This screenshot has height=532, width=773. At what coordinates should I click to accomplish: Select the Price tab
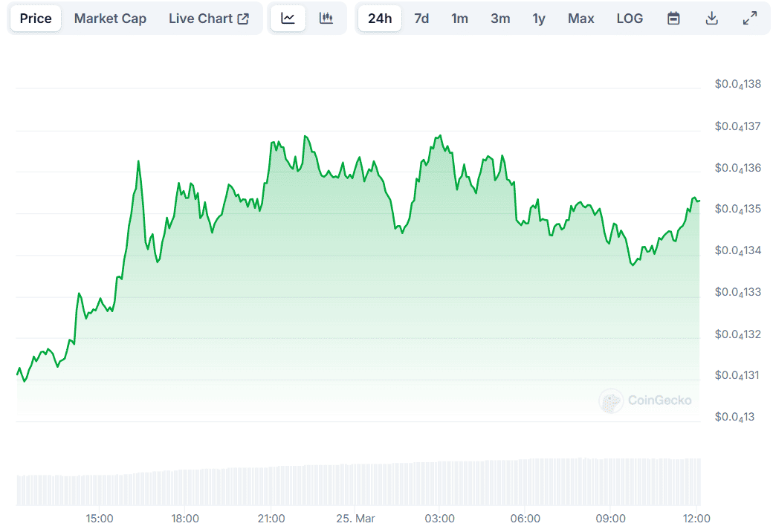coord(36,19)
